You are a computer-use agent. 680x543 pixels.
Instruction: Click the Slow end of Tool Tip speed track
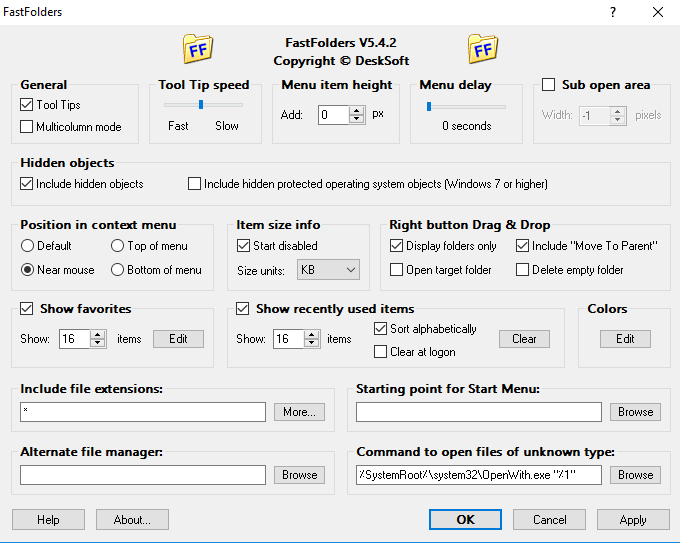[x=239, y=105]
